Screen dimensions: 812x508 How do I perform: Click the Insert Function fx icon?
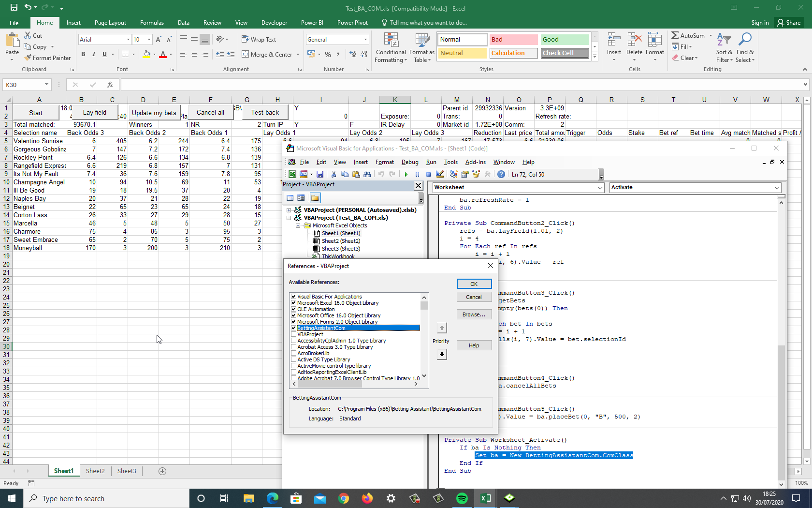click(110, 85)
